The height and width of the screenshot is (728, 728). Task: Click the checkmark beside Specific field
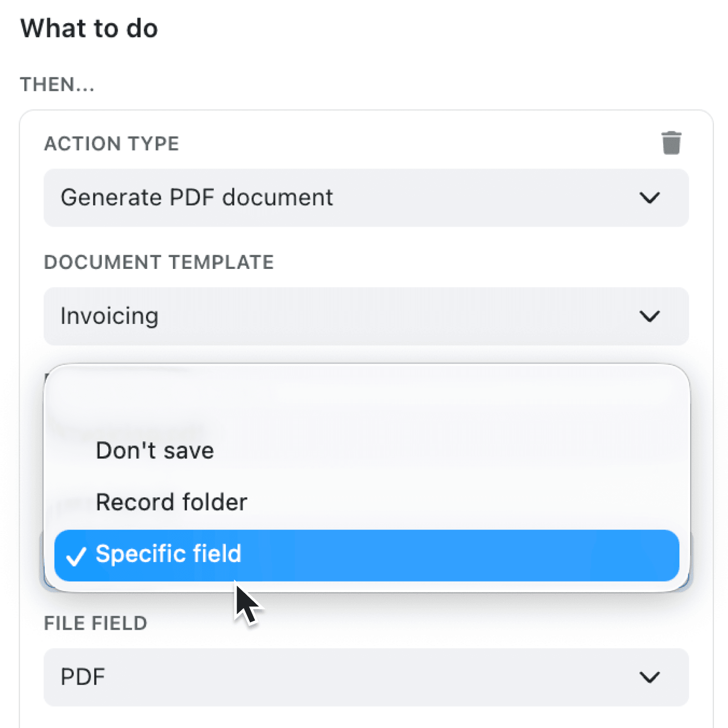pos(76,555)
